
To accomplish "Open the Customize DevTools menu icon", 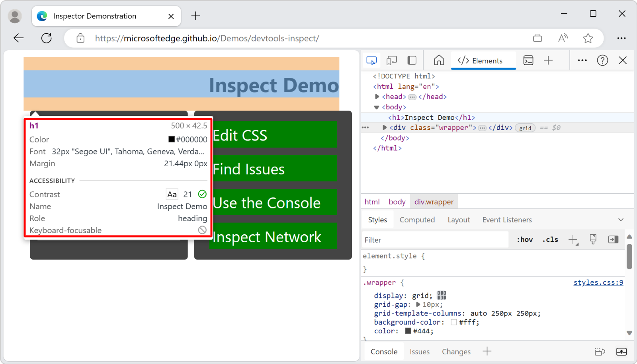I will tap(582, 60).
